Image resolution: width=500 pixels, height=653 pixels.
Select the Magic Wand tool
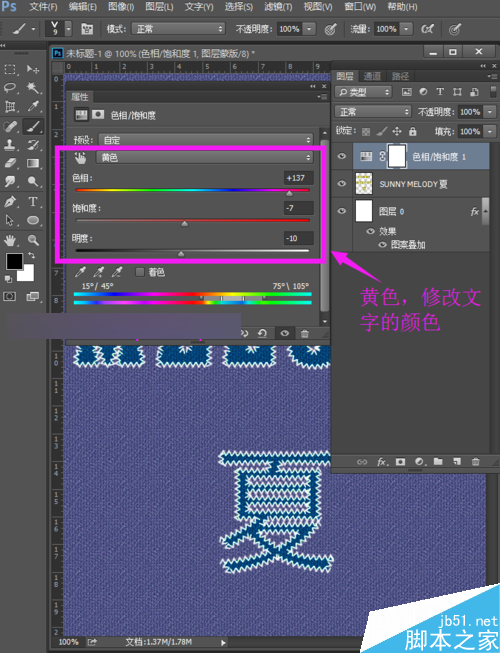click(x=33, y=87)
